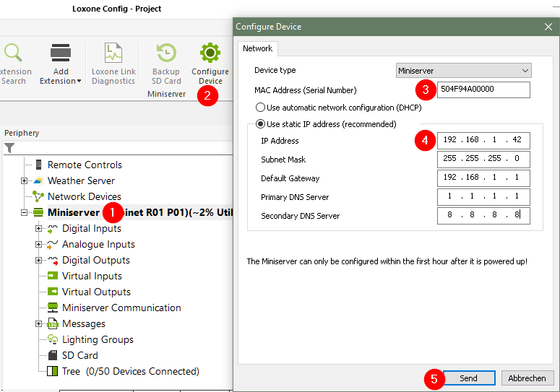Expand the Digital Inputs tree node
The width and height of the screenshot is (560, 392).
tap(39, 228)
